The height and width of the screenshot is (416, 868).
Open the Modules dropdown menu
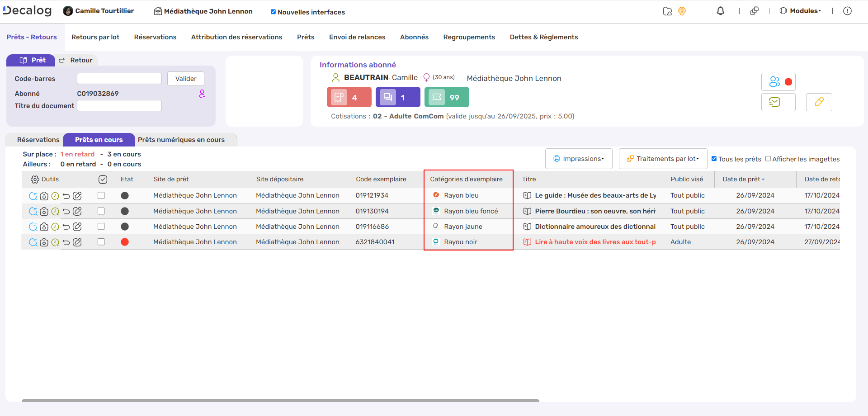click(800, 11)
